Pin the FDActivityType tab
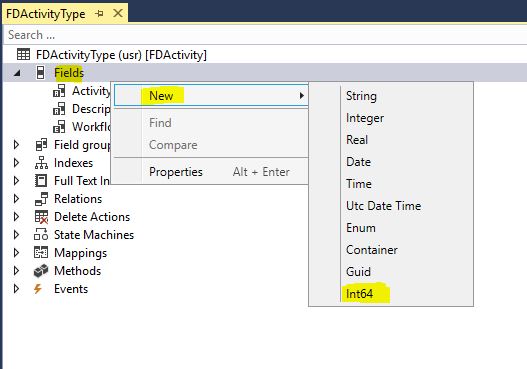 99,13
